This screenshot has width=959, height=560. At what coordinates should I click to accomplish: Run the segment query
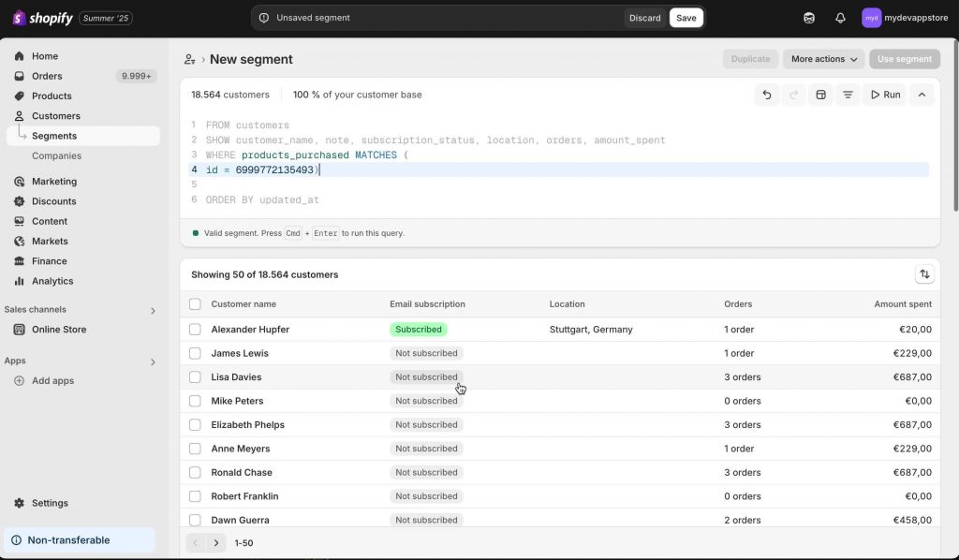click(x=885, y=95)
